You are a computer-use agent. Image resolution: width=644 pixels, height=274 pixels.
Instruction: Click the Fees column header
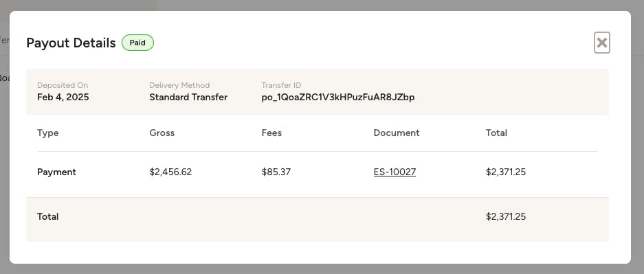point(271,133)
